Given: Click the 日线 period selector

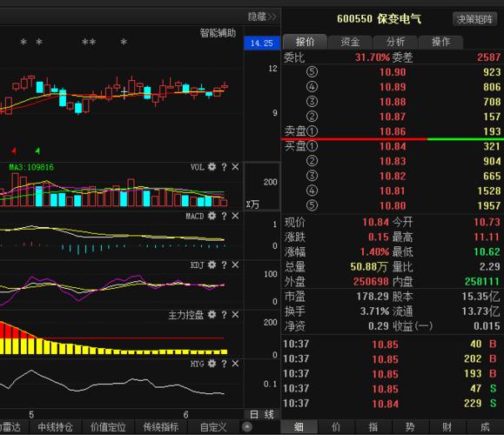Looking at the screenshot, I should click(262, 415).
